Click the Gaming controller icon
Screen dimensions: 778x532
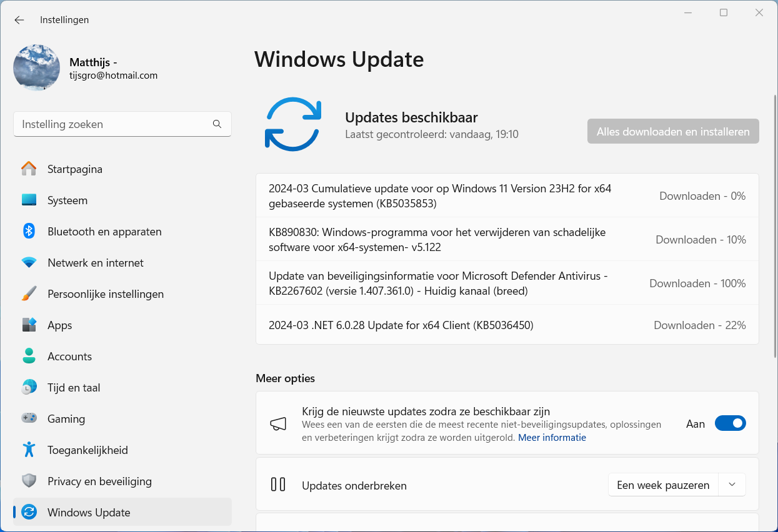(29, 419)
